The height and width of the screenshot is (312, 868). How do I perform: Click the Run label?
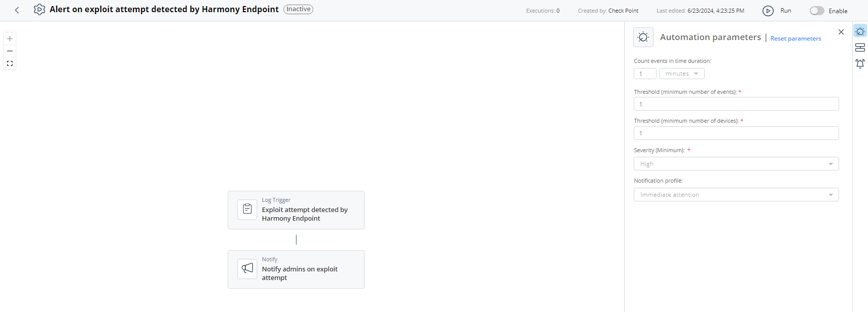(x=786, y=11)
